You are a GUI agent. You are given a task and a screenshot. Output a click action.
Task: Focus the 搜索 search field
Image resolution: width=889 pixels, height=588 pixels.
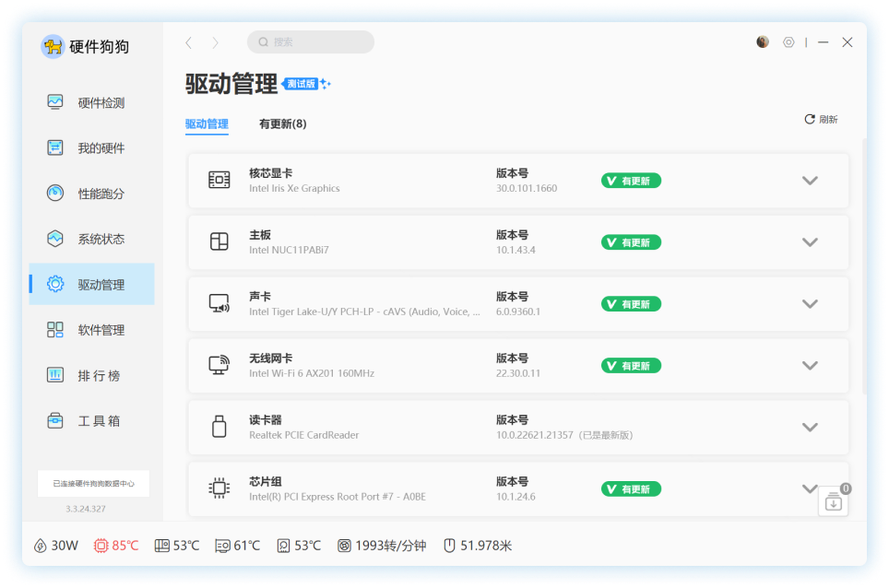click(311, 41)
